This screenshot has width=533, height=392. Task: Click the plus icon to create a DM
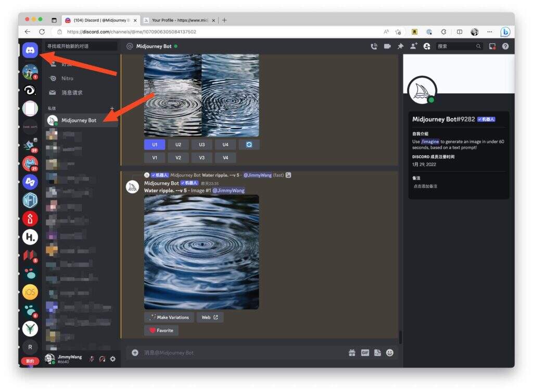pyautogui.click(x=111, y=108)
